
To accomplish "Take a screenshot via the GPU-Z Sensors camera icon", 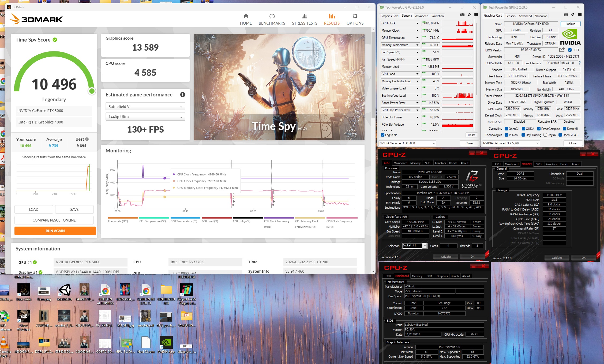I will (462, 15).
